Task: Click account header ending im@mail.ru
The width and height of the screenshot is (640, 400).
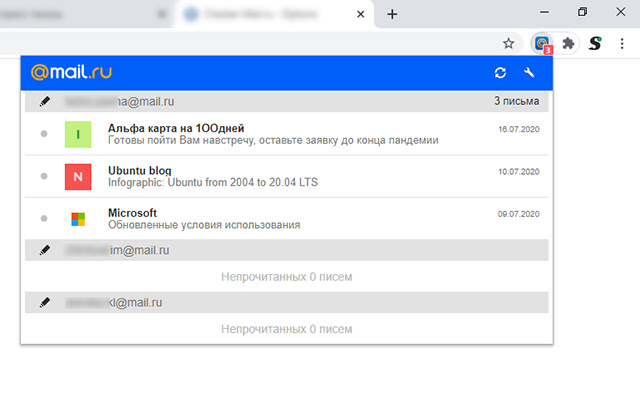Action: pyautogui.click(x=287, y=250)
